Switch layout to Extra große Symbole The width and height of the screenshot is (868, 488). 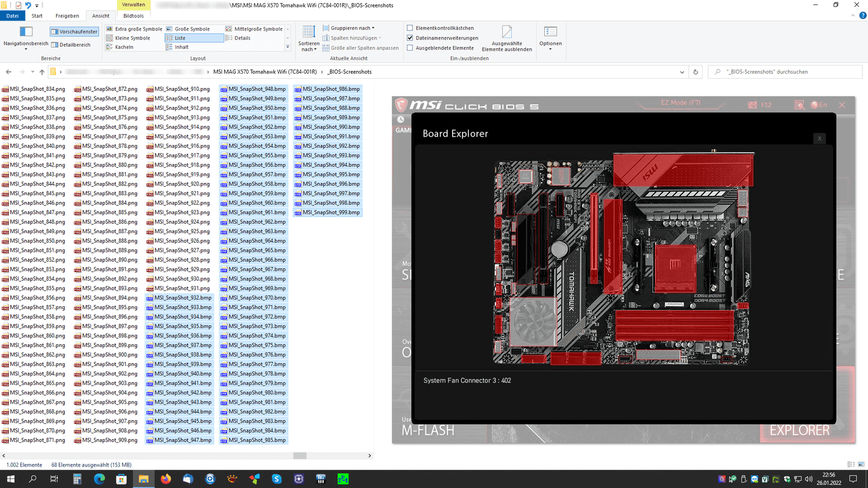[134, 29]
